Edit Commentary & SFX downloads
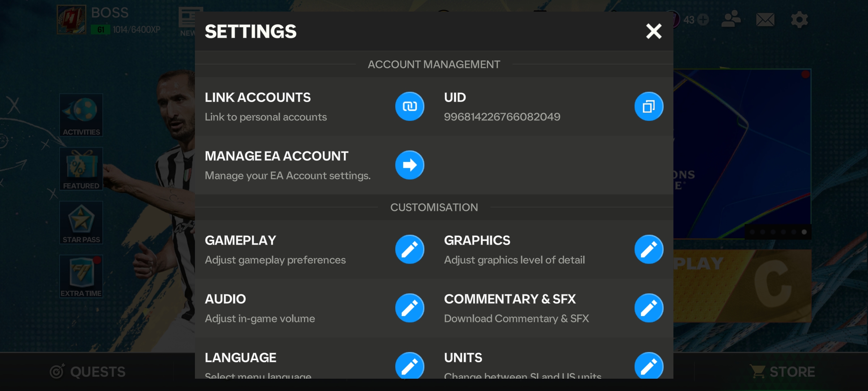 (x=649, y=308)
